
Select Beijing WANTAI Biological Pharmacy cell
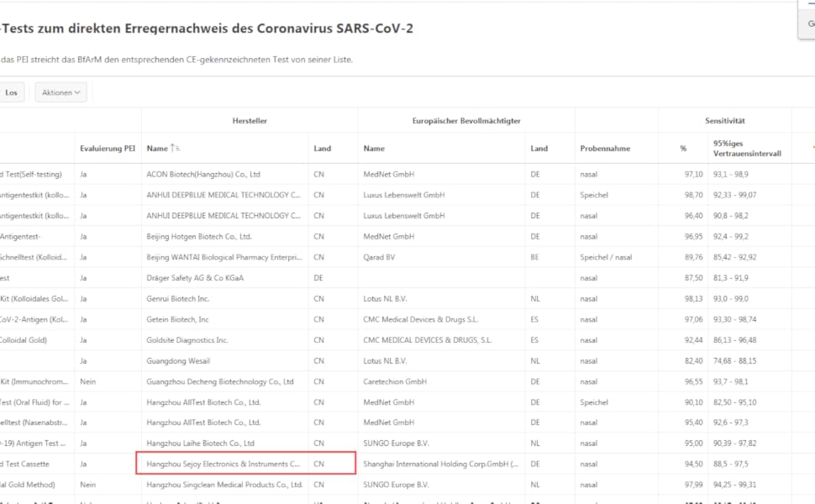(224, 257)
